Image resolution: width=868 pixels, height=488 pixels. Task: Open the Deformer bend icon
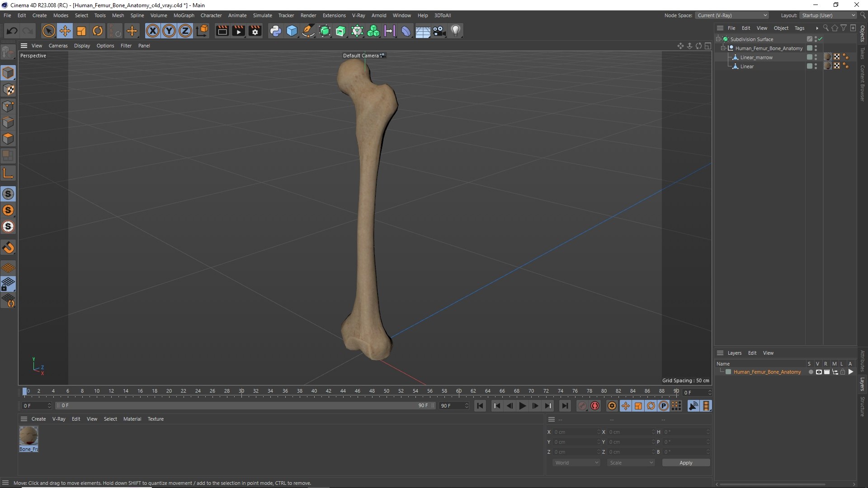pyautogui.click(x=406, y=31)
